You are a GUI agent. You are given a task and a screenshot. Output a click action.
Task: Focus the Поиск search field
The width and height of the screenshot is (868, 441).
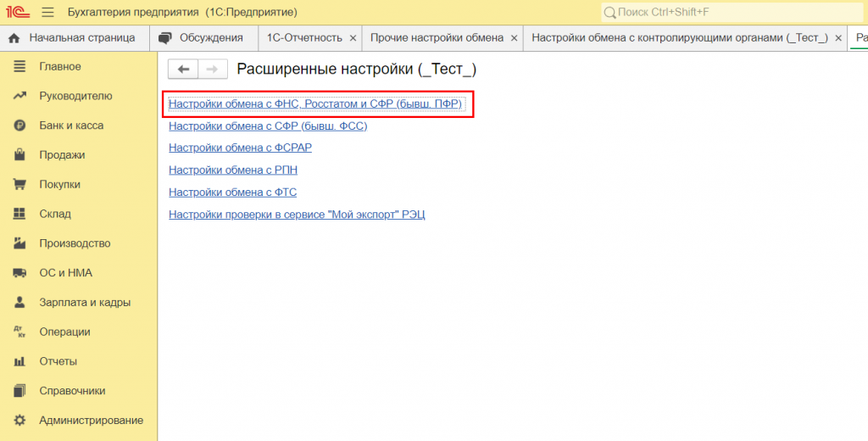click(x=732, y=12)
